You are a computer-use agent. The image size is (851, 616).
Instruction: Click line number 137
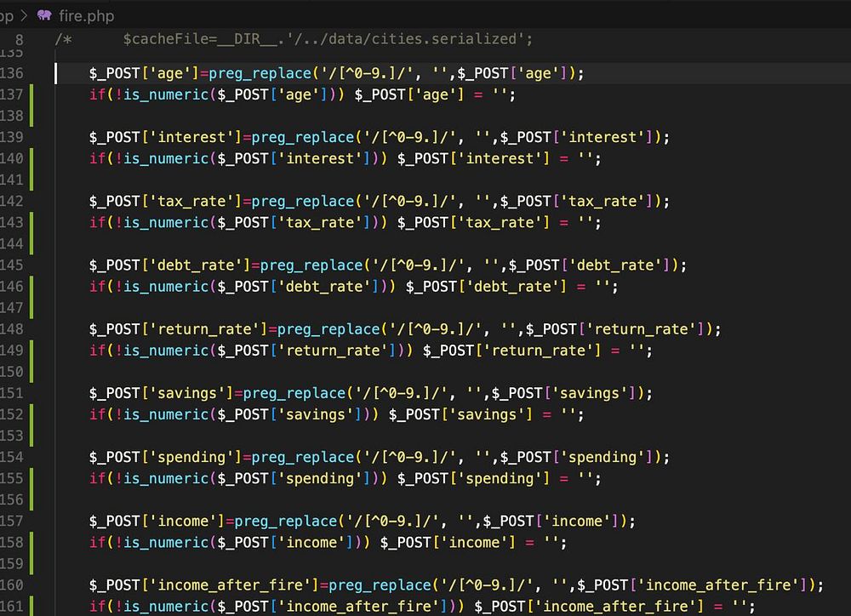pyautogui.click(x=12, y=94)
